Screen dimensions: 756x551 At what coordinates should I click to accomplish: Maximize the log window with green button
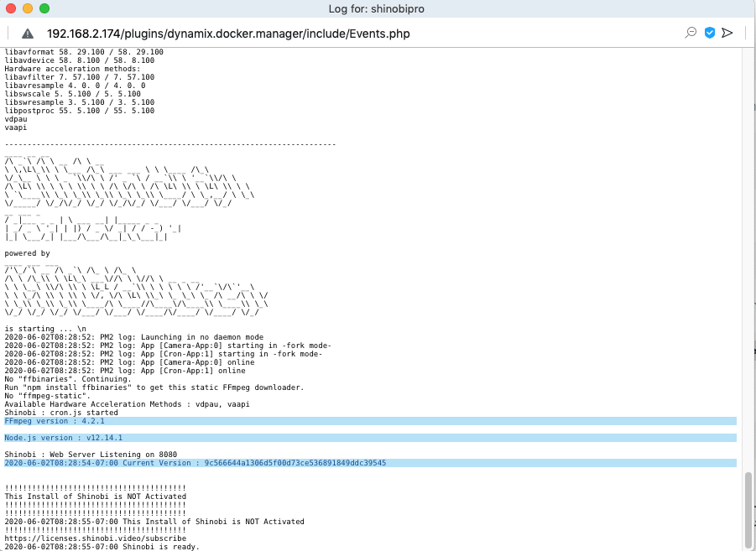click(44, 8)
